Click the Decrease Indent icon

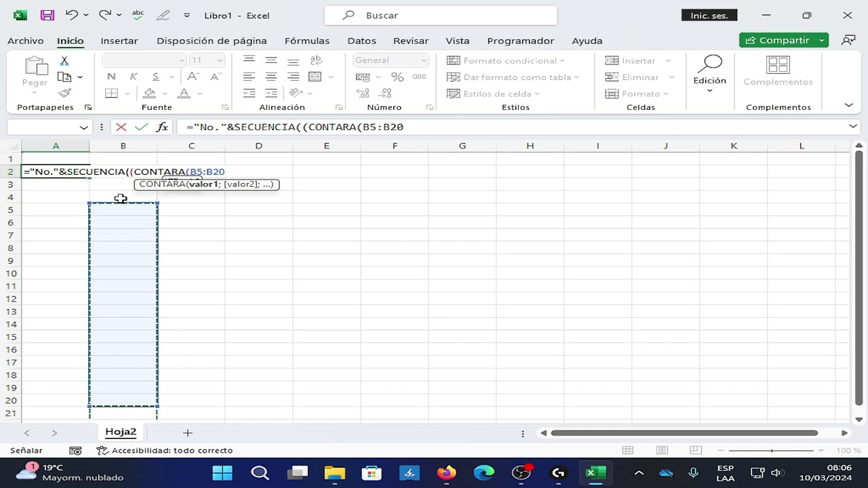coord(250,94)
